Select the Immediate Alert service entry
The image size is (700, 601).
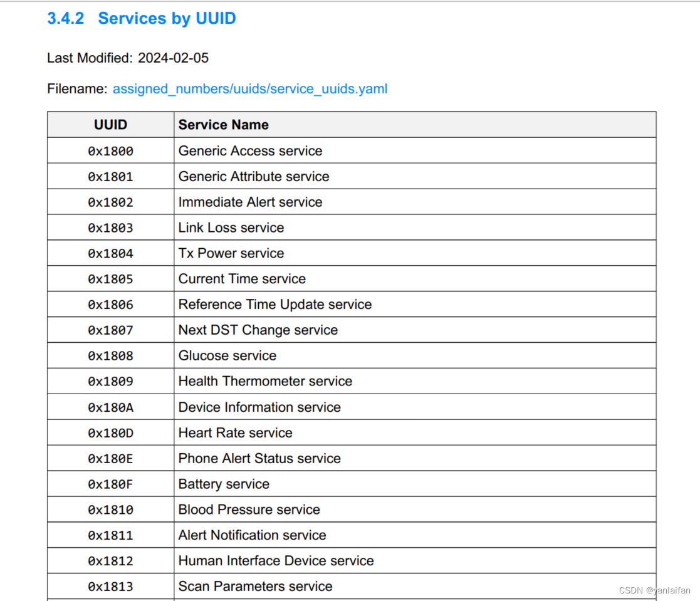[250, 202]
